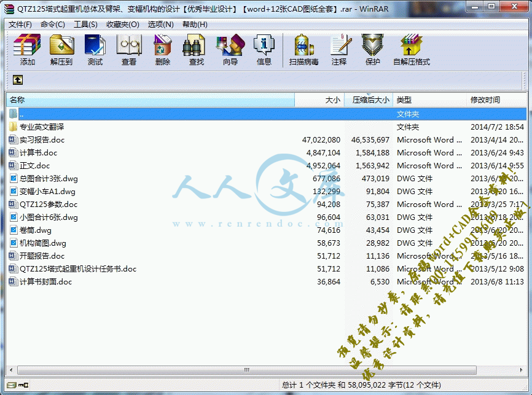This screenshot has height=395, width=532.
Task: Select file 计算书封面.doc
Action: coord(267,281)
